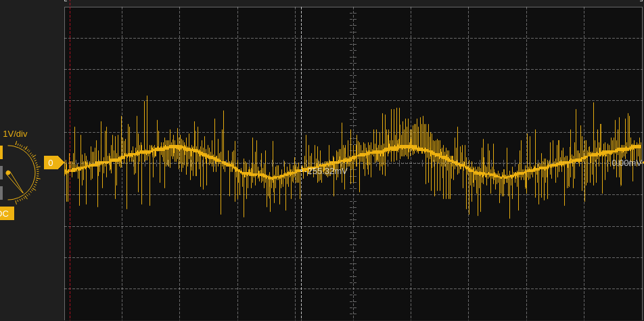Click the 0.00mV label at the right edge
The image size is (644, 321).
[x=625, y=163]
